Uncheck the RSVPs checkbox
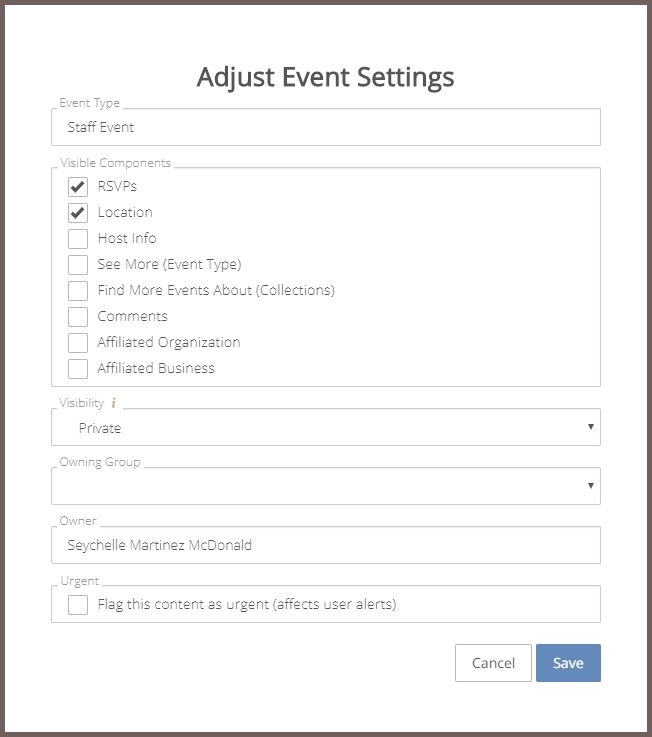This screenshot has width=652, height=737. point(78,187)
